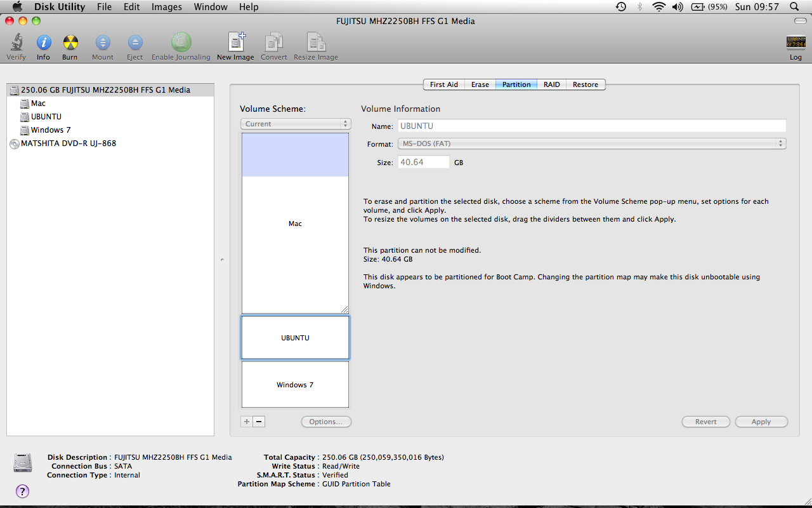Click the Enable Journaling toolbar icon

pyautogui.click(x=181, y=43)
